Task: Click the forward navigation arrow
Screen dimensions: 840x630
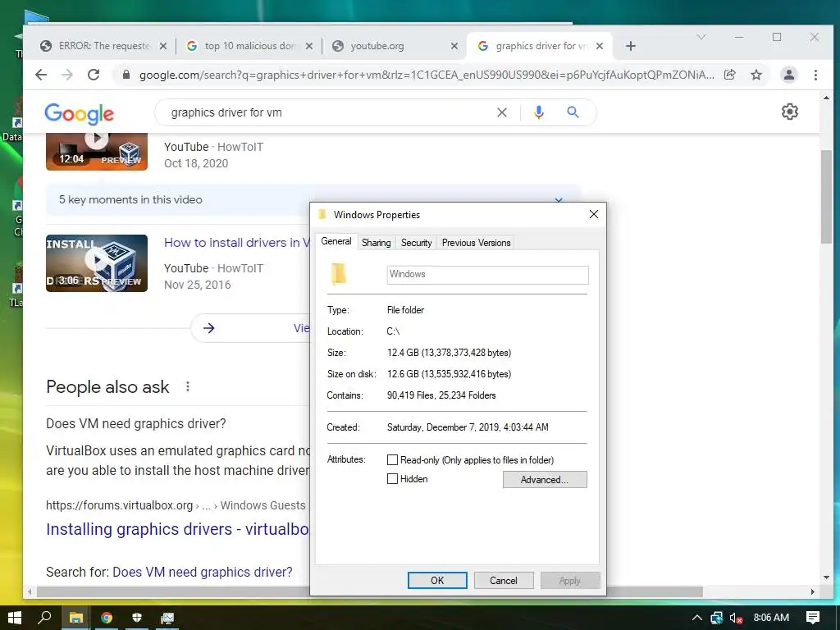Action: pos(67,75)
